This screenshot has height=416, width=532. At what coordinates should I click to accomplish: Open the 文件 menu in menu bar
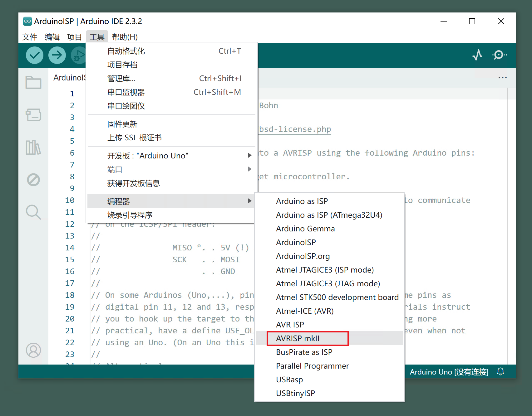[30, 37]
